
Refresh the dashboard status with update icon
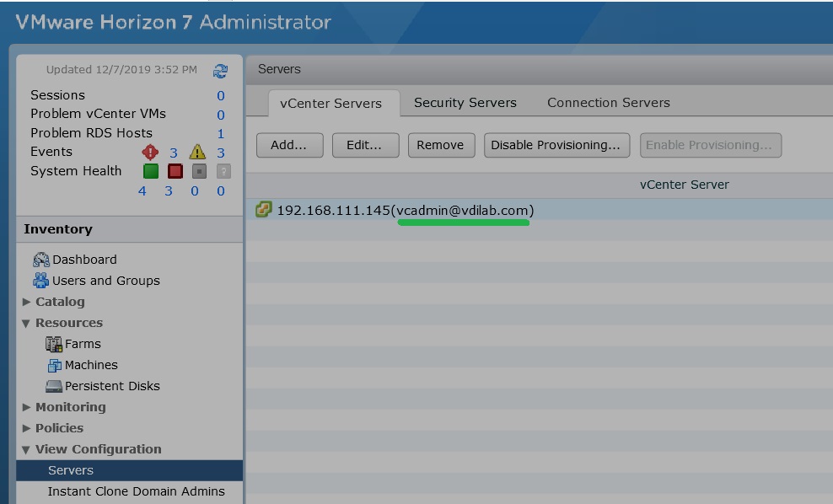(220, 71)
